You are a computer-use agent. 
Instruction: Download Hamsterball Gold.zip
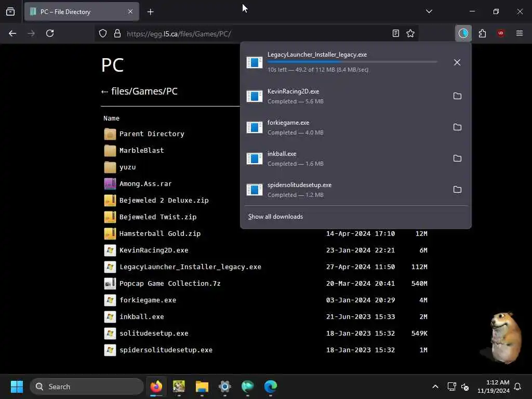point(160,233)
